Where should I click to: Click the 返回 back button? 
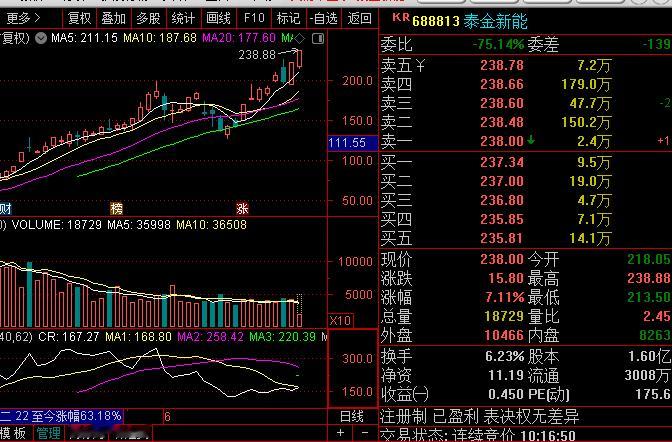[x=359, y=18]
